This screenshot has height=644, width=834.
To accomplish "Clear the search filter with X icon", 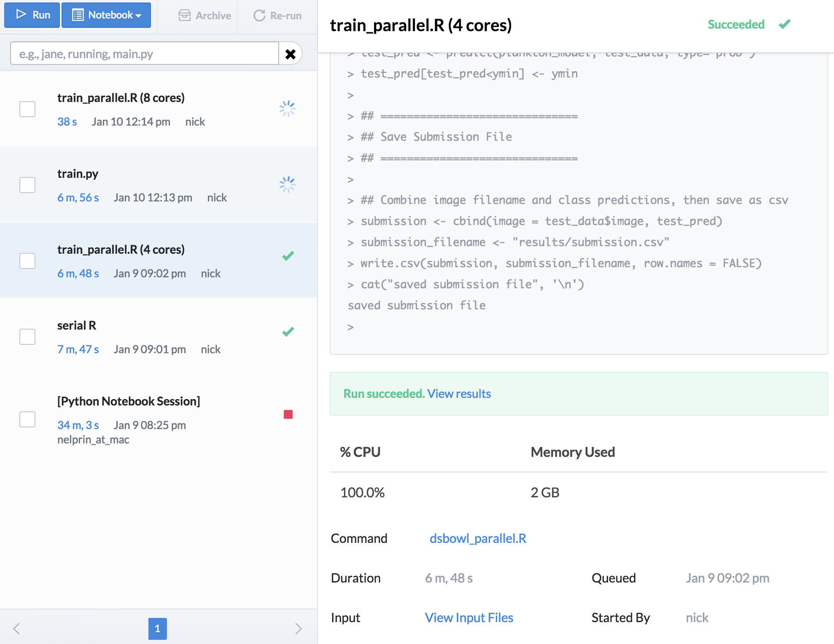I will 290,54.
